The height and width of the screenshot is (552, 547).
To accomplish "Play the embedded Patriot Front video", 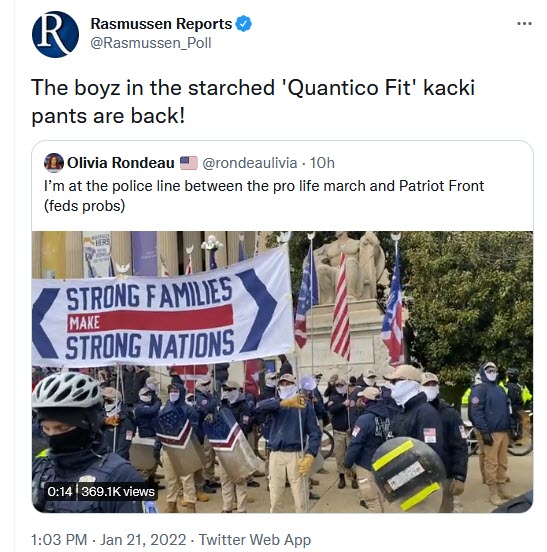I will tap(282, 372).
